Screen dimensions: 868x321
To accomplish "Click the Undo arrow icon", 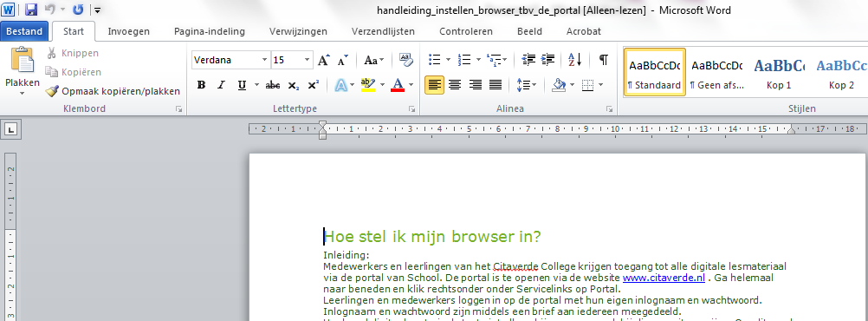I will click(50, 10).
